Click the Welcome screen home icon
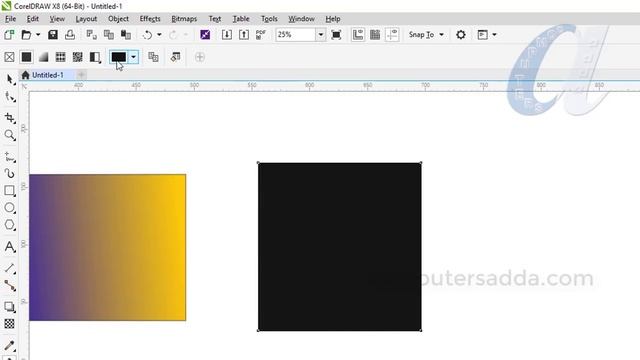Image resolution: width=640 pixels, height=360 pixels. click(25, 75)
